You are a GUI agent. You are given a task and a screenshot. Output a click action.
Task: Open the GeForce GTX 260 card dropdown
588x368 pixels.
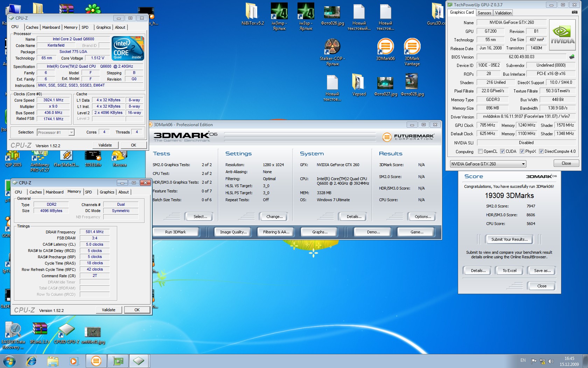pyautogui.click(x=488, y=164)
